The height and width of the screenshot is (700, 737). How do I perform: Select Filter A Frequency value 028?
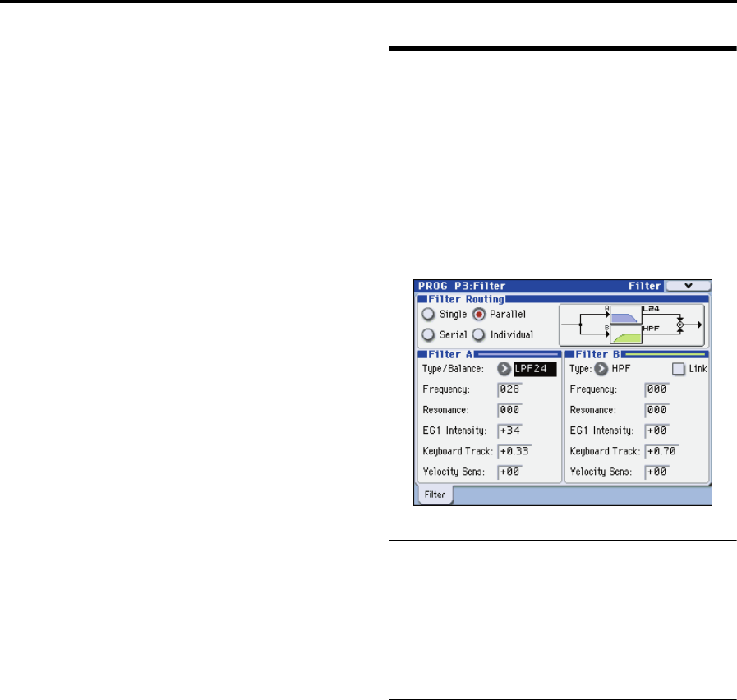[x=509, y=389]
